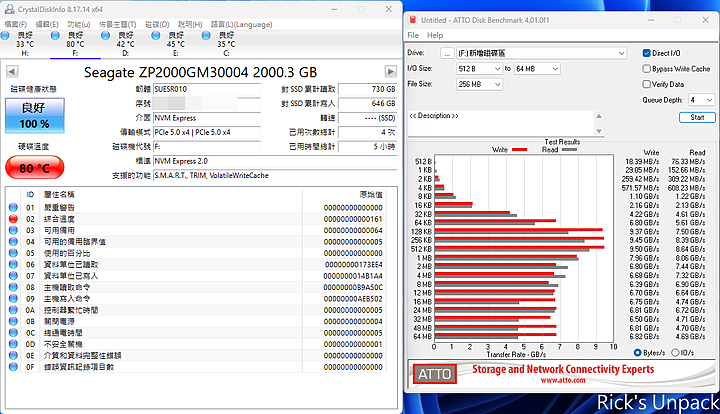Open the 語言(L)(Language) menu
The width and height of the screenshot is (720, 414).
click(x=242, y=24)
